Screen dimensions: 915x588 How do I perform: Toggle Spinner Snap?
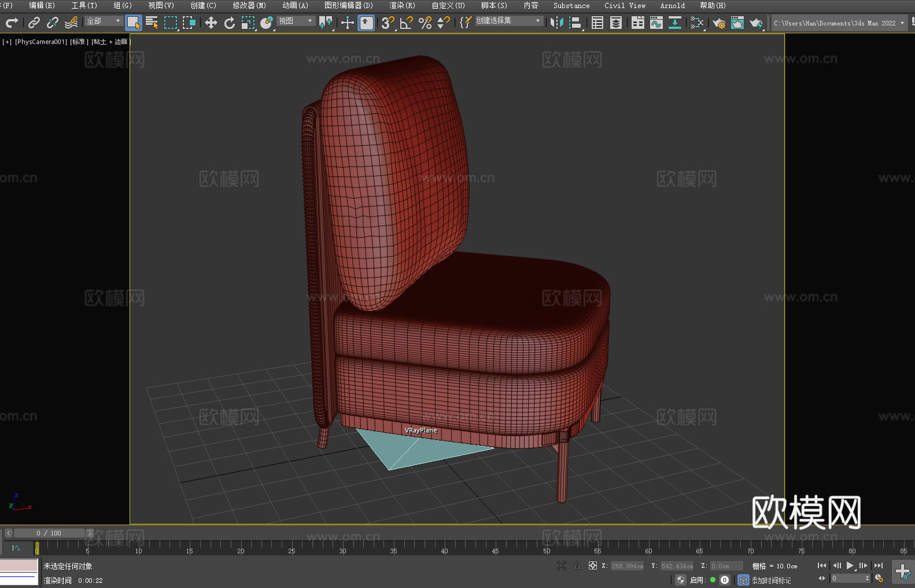[x=444, y=23]
